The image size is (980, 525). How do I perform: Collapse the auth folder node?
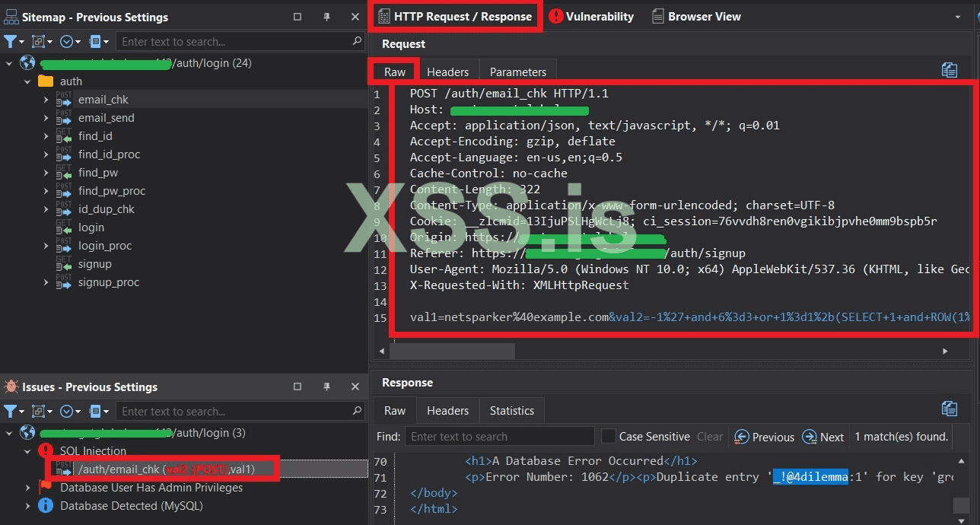[x=27, y=81]
